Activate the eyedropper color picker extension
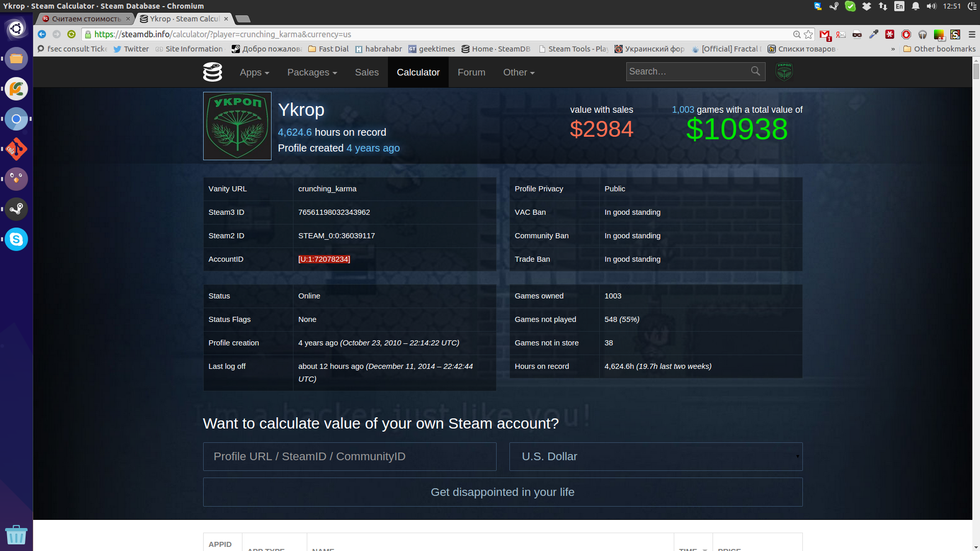Screen dimensions: 980x551 (x=874, y=35)
